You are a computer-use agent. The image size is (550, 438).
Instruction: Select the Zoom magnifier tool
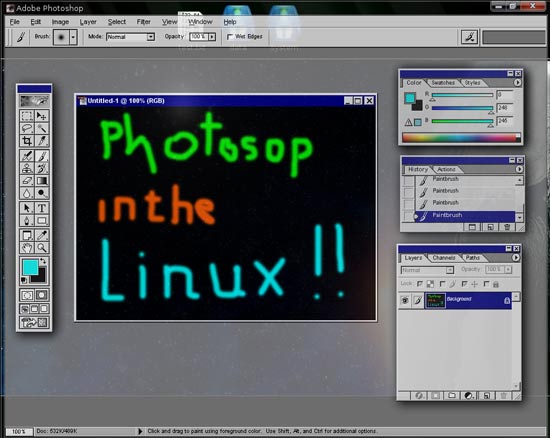tap(41, 248)
